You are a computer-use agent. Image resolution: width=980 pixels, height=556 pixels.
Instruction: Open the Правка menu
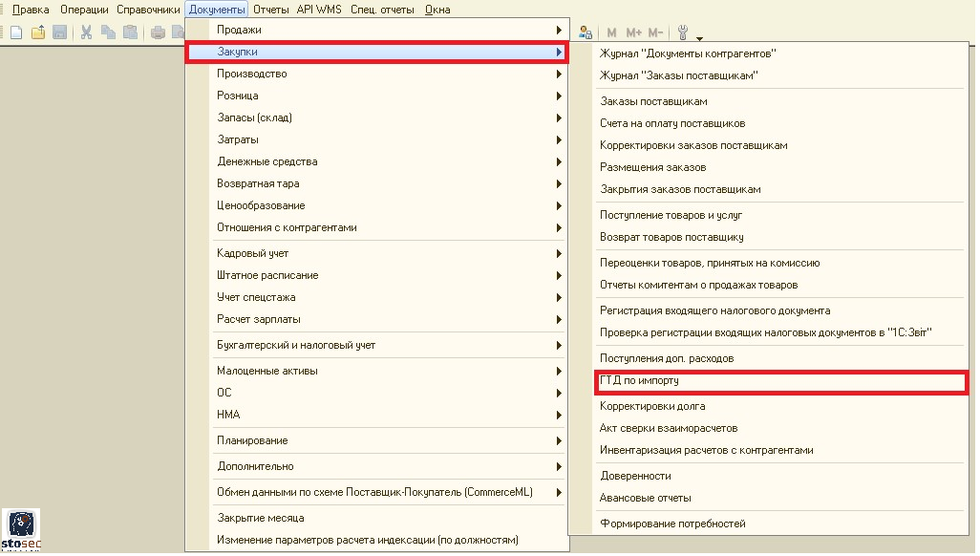pyautogui.click(x=31, y=10)
